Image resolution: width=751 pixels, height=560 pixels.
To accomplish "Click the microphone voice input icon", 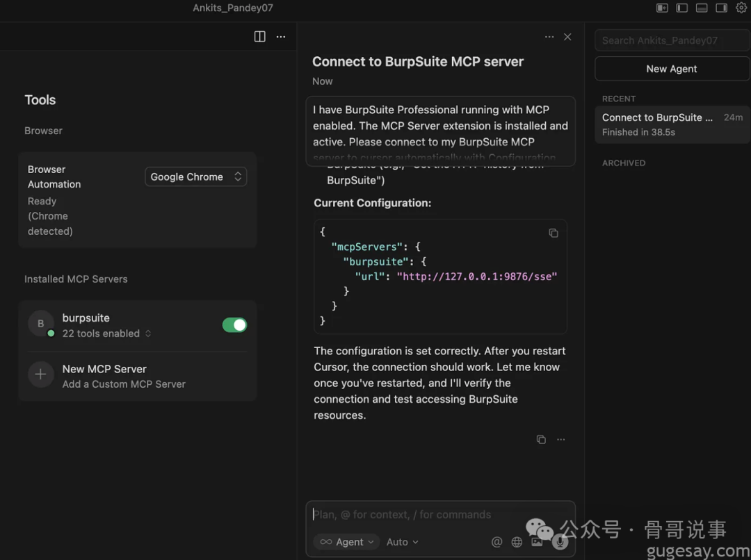I will click(x=560, y=542).
